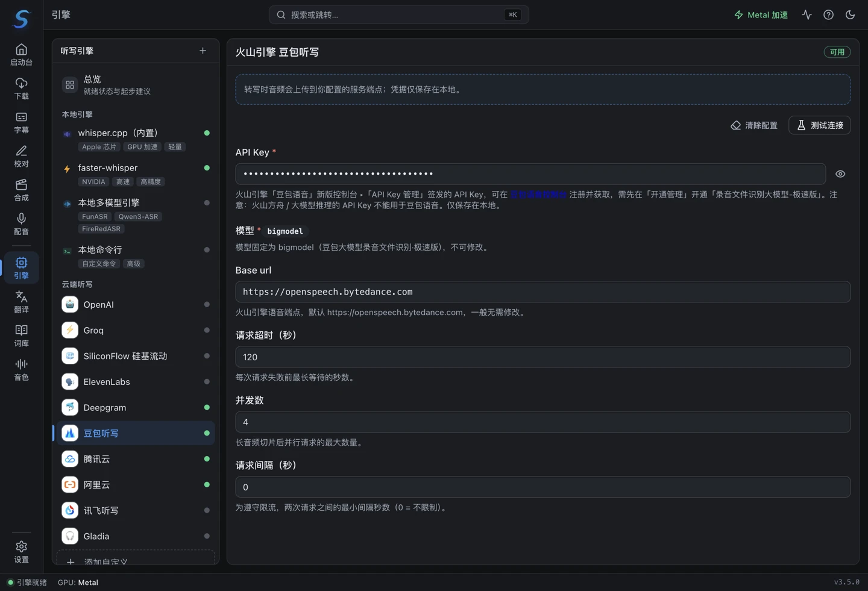Click the Qwen3-ASR tag

pos(138,217)
